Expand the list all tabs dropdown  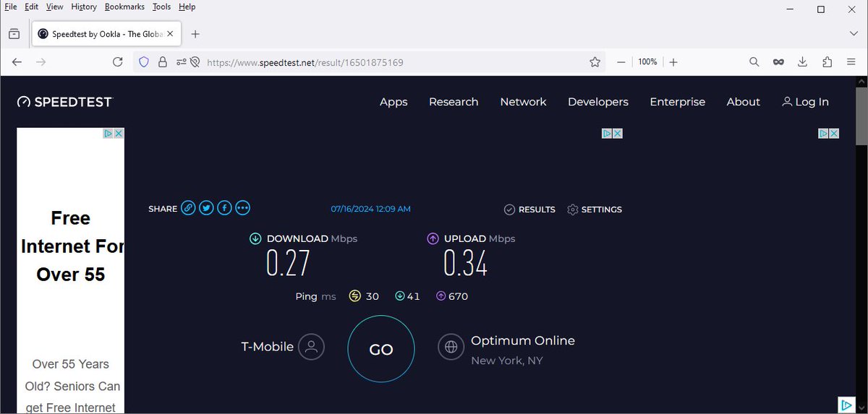tap(854, 34)
